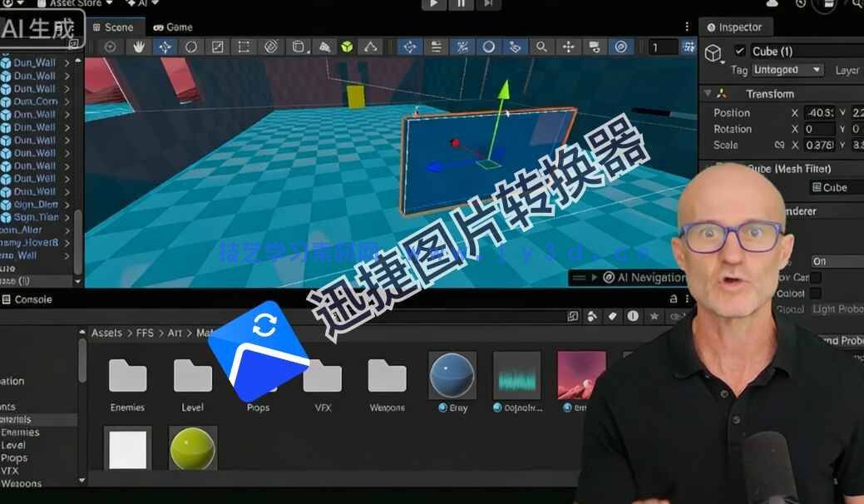Click the green cube icon in Scene toolbar
This screenshot has height=504, width=864.
[347, 47]
